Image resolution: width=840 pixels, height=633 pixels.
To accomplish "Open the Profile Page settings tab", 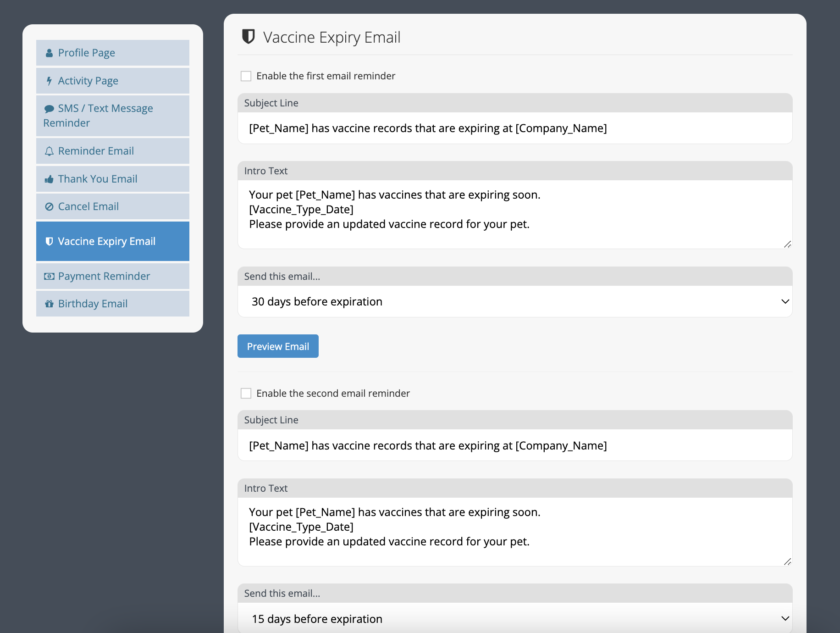I will click(113, 53).
